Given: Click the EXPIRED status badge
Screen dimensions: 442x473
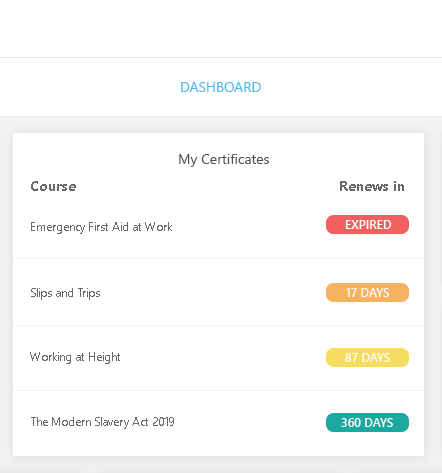Looking at the screenshot, I should (367, 224).
